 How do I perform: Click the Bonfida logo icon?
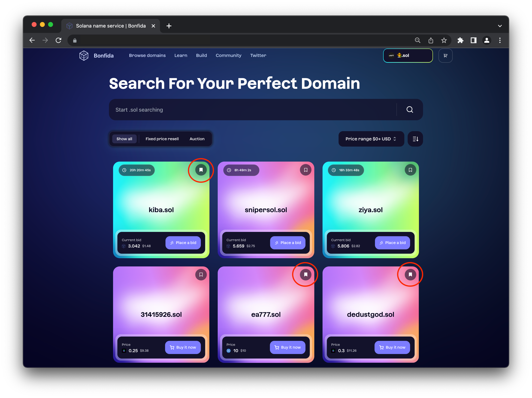pyautogui.click(x=84, y=56)
